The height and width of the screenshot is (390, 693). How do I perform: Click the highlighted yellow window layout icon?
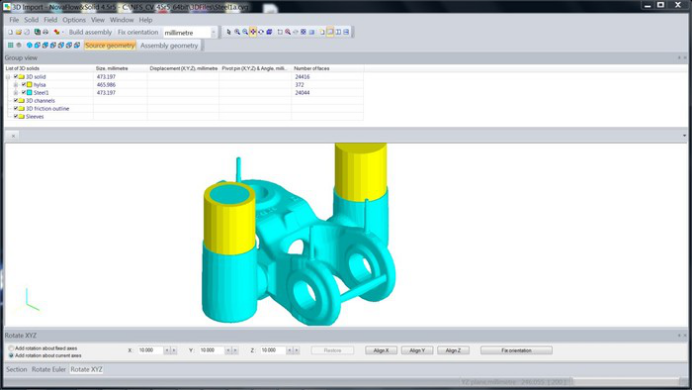[330, 32]
